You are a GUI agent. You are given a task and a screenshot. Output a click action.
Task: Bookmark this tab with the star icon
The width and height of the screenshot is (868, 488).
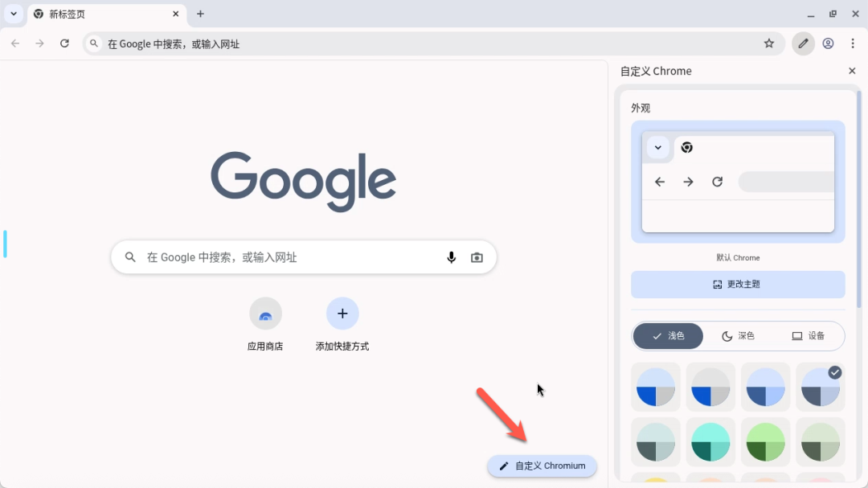769,43
